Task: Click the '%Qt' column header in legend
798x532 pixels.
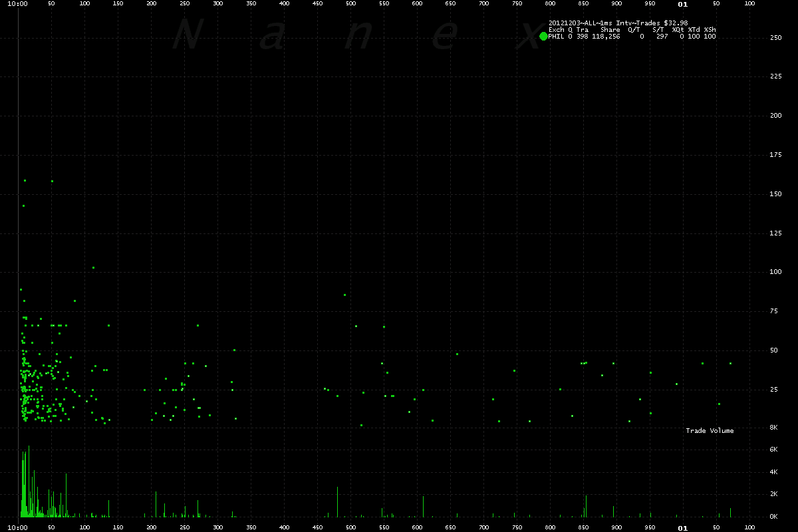Action: pos(678,30)
